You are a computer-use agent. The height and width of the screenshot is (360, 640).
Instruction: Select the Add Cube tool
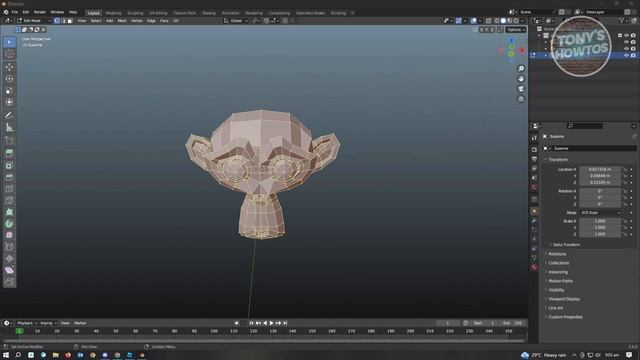[9, 141]
